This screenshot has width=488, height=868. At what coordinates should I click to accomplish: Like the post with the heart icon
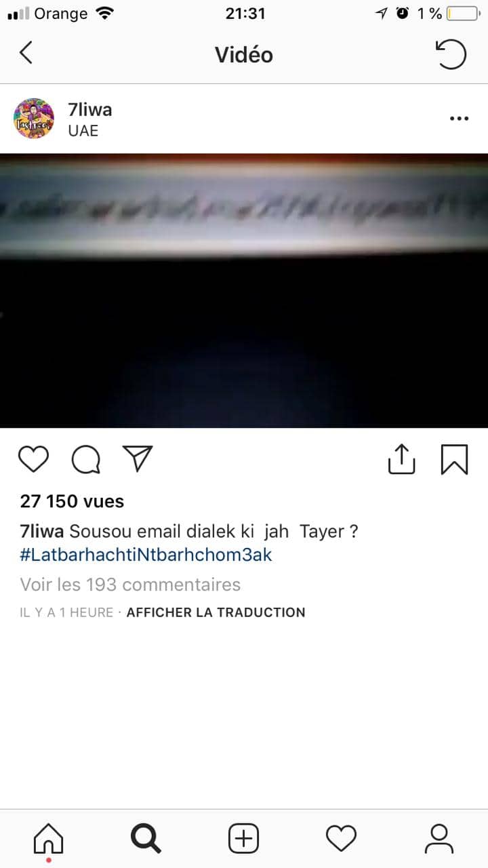coord(33,459)
